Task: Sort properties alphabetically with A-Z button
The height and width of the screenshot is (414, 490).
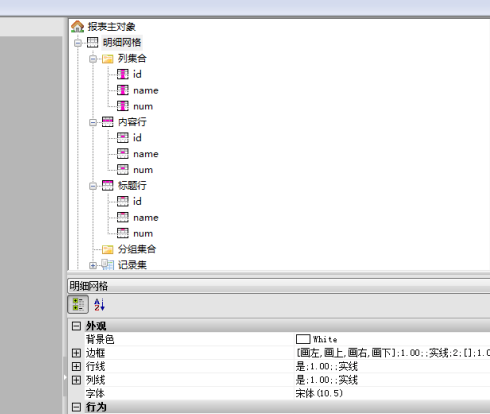Action: (x=99, y=304)
